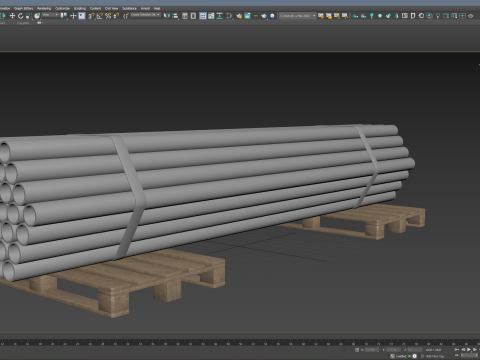The height and width of the screenshot is (360, 480).
Task: Activate Select and Manipulate tool
Action: [73, 16]
